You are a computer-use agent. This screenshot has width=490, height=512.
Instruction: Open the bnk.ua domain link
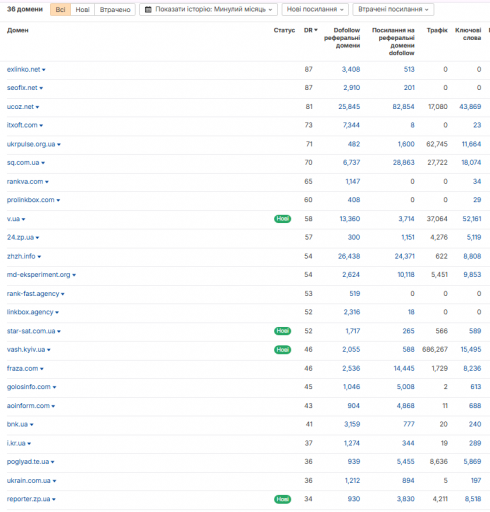[17, 424]
